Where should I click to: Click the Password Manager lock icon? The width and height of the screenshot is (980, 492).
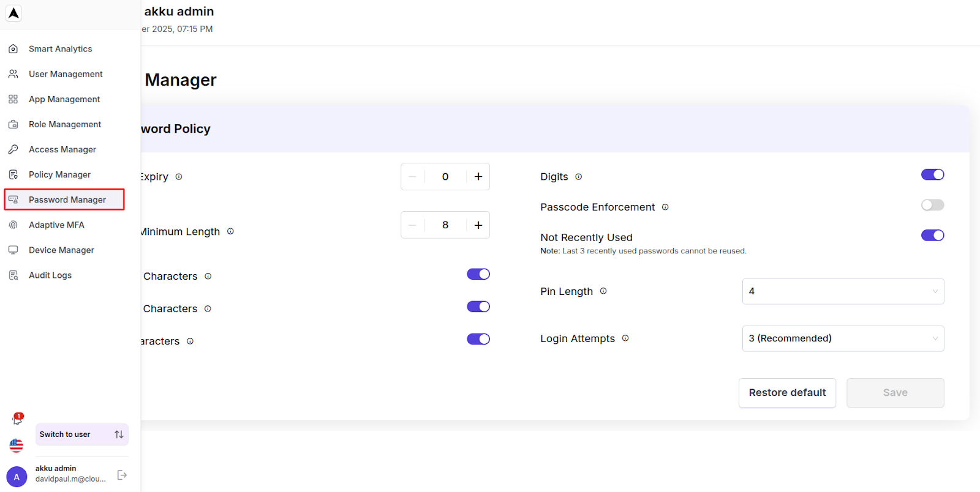13,199
